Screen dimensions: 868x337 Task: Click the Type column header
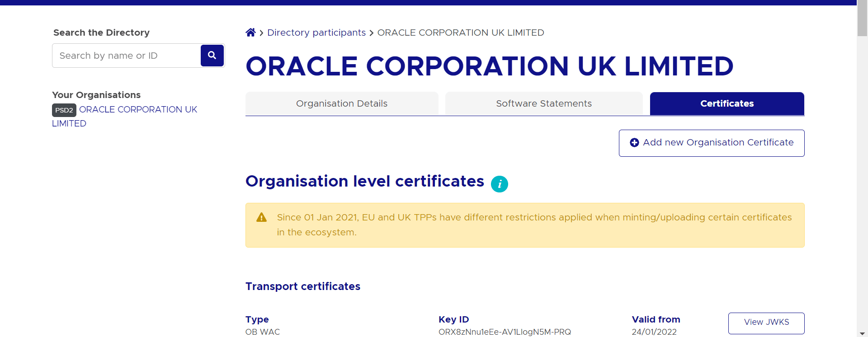(x=257, y=319)
